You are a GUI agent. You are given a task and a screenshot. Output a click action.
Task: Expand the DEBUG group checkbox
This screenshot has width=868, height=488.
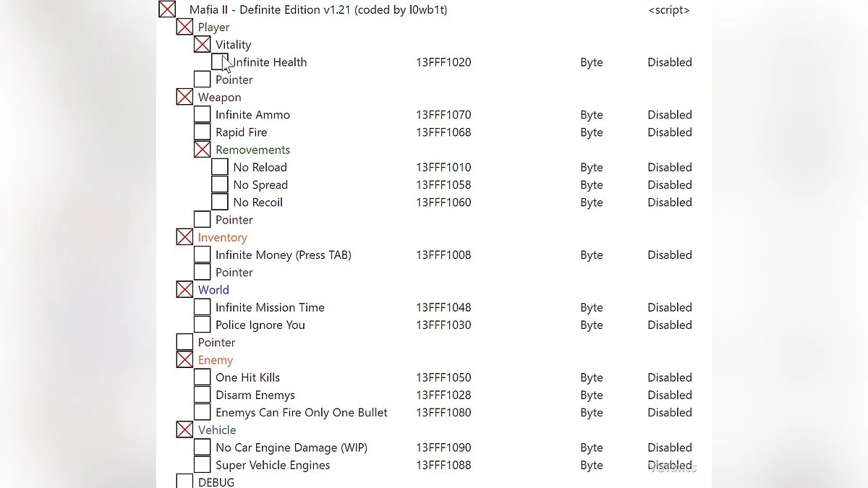point(185,481)
